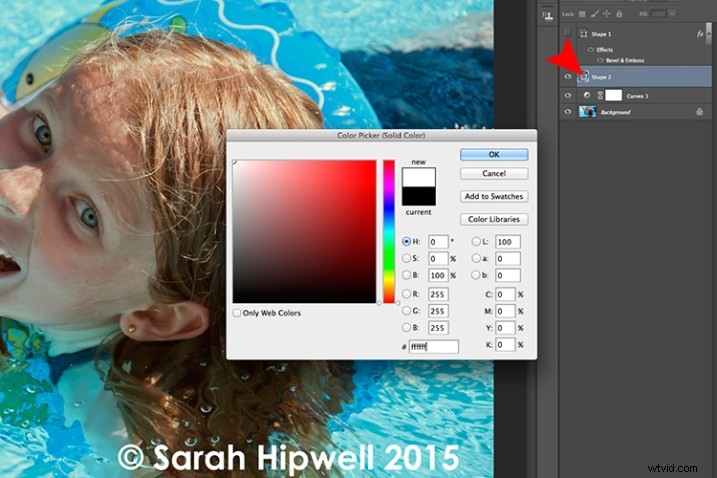Click Curves adjustment icon on Curves 1 layer
The height and width of the screenshot is (478, 717).
(x=587, y=95)
